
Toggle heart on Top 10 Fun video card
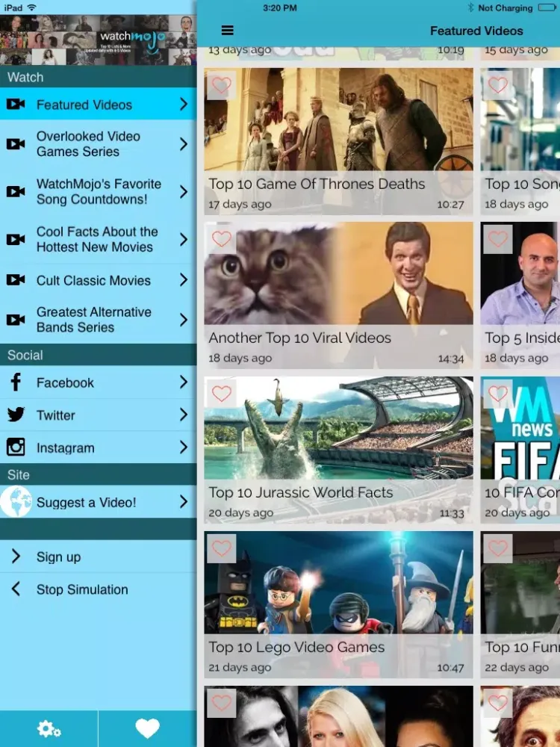pos(498,548)
